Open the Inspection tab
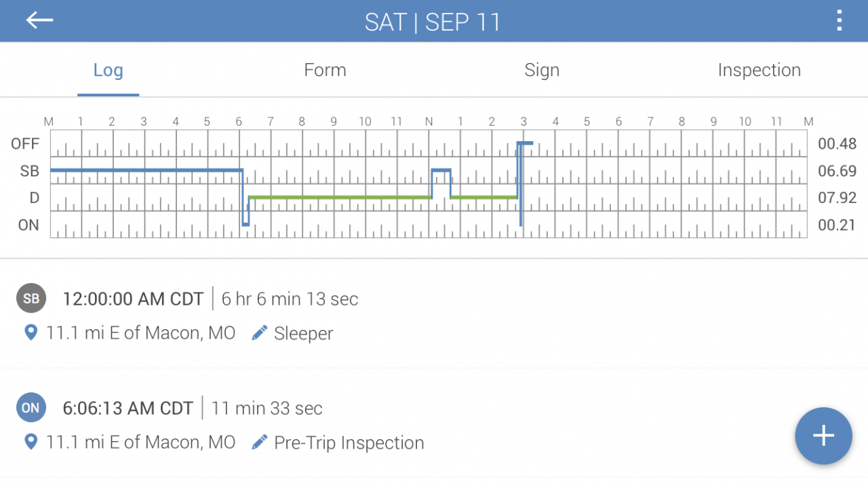 point(759,70)
